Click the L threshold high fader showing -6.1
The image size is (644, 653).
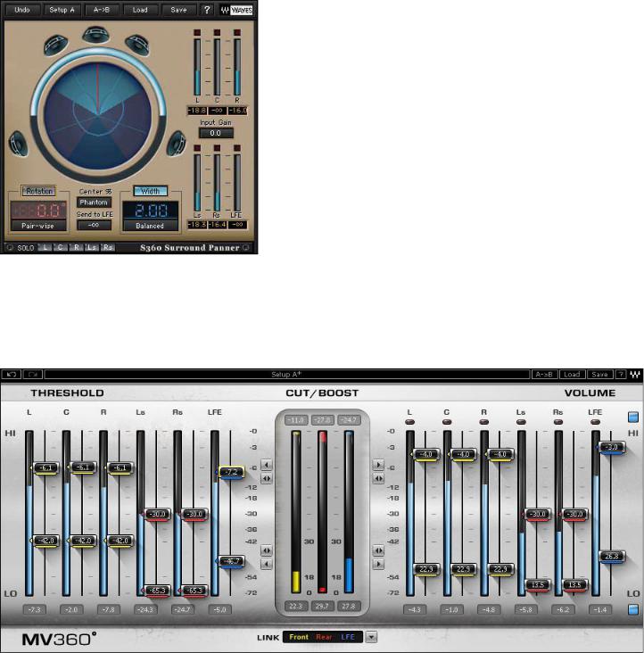45,468
